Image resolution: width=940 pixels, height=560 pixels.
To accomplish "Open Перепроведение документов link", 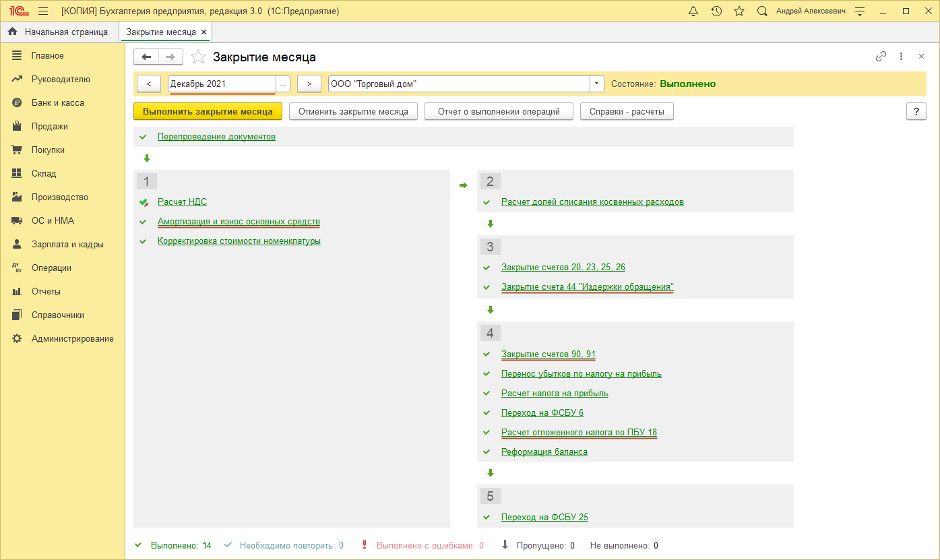I will [216, 136].
